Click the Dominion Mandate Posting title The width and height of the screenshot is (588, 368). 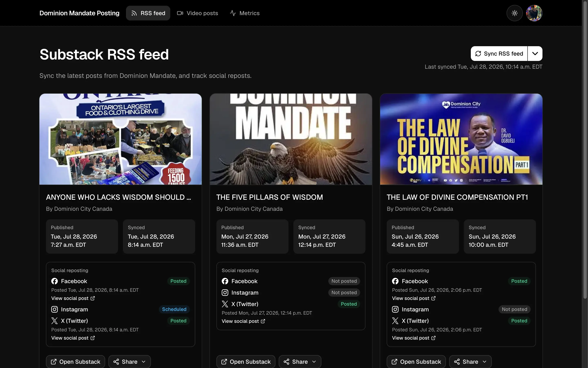point(79,13)
